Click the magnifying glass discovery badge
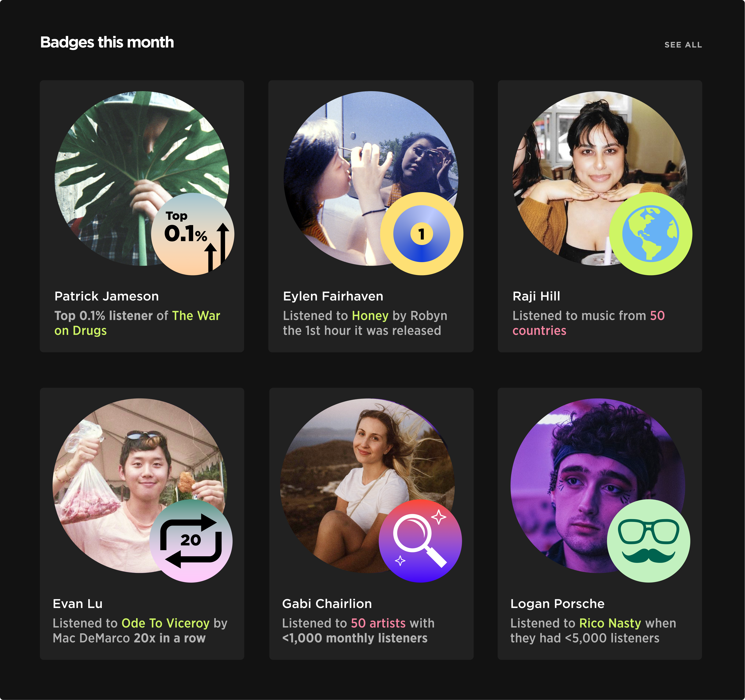Screen dimensions: 745x700 pos(420,540)
